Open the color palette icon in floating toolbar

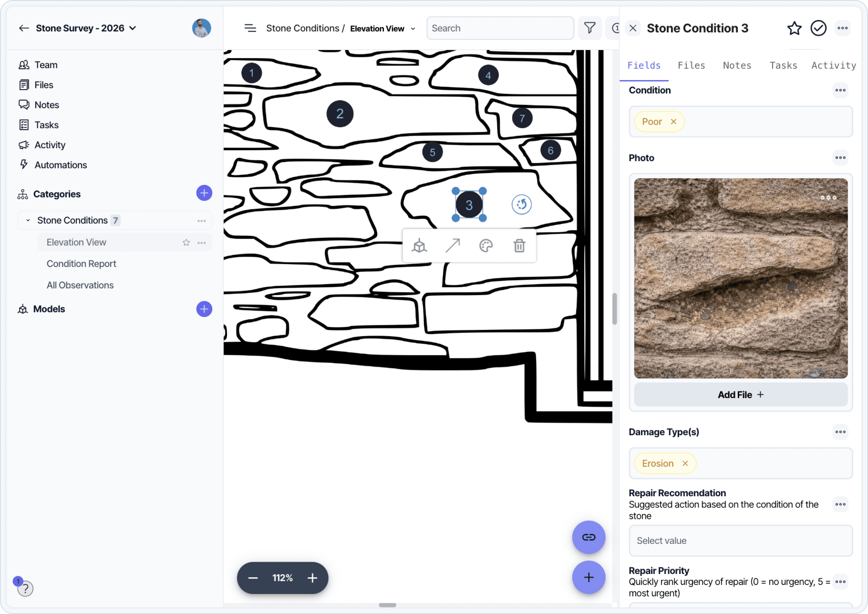pos(486,246)
